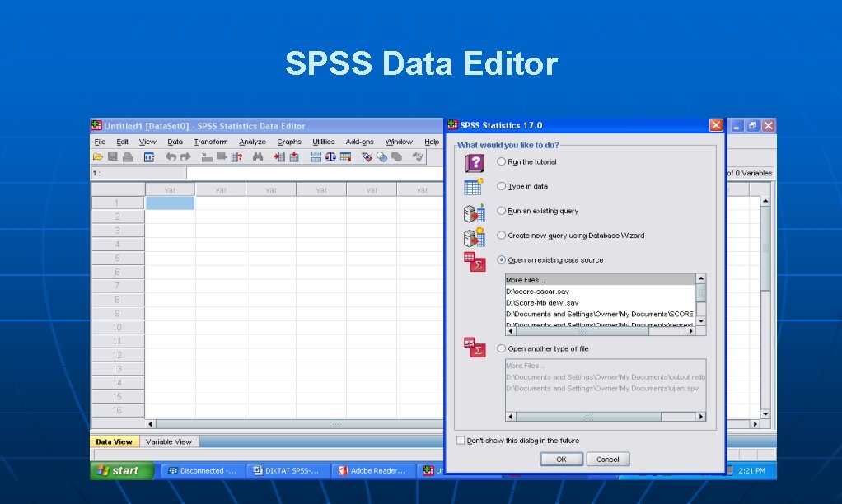
Task: Open the Window menu
Action: click(399, 142)
